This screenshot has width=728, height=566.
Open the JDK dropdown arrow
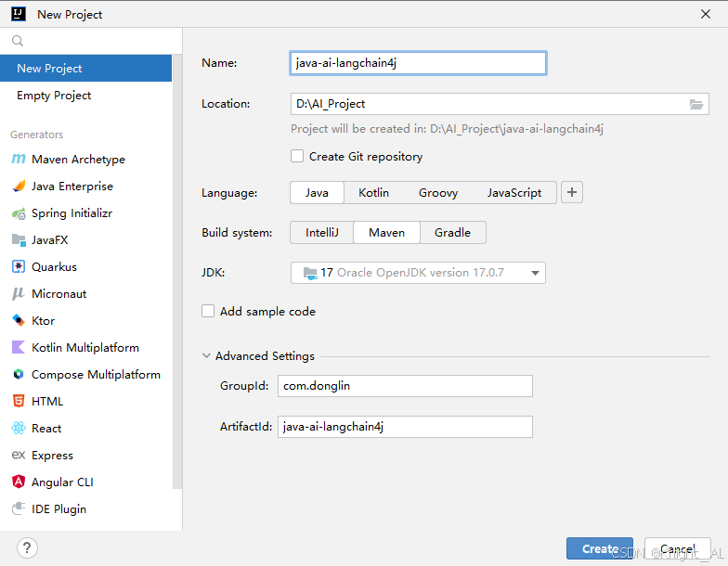point(535,273)
